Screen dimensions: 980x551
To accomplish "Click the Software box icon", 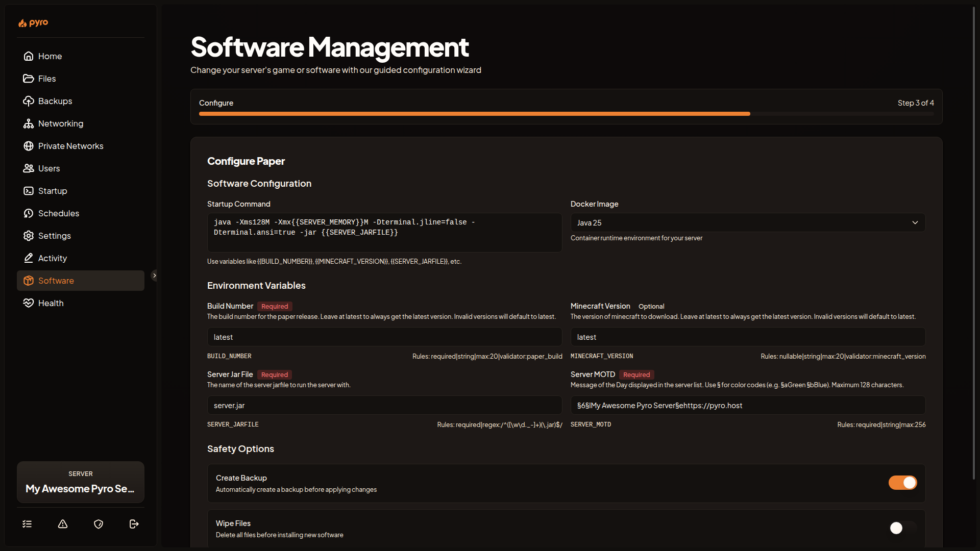I will click(x=29, y=281).
